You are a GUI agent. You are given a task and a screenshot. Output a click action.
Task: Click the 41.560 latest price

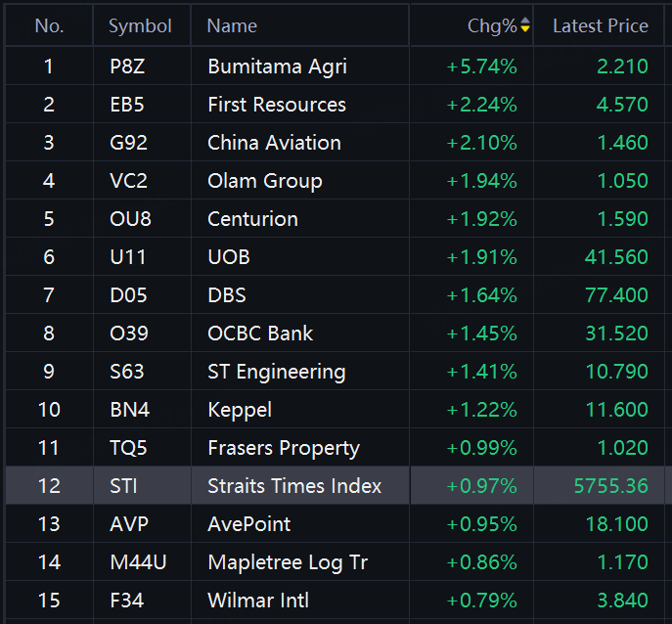(616, 257)
